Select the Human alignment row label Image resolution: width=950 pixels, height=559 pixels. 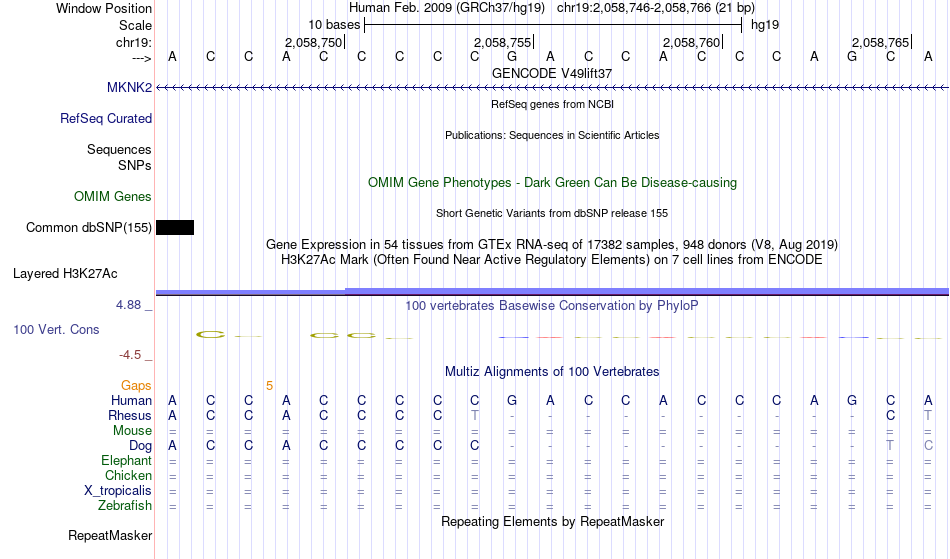(x=131, y=400)
